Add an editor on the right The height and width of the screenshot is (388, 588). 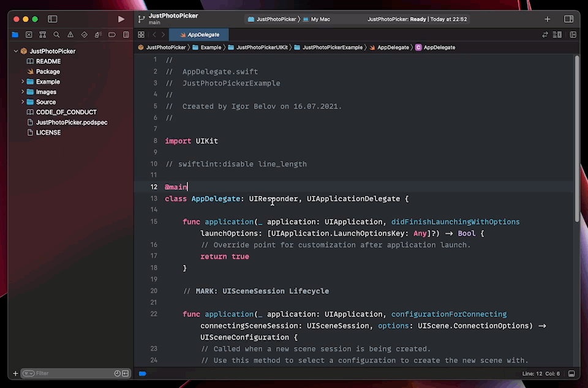pos(573,34)
